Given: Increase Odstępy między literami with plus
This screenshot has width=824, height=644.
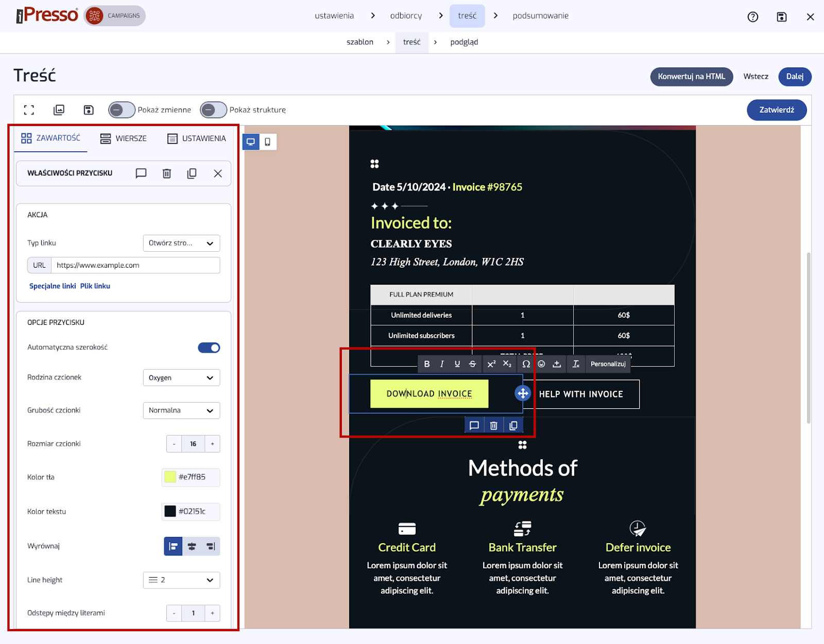Looking at the screenshot, I should 213,613.
